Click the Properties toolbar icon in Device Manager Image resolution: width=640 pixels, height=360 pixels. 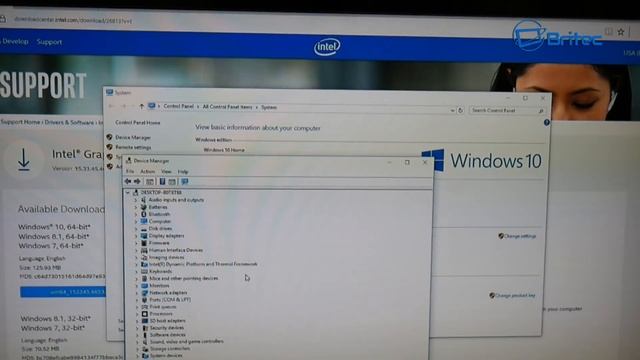point(150,182)
